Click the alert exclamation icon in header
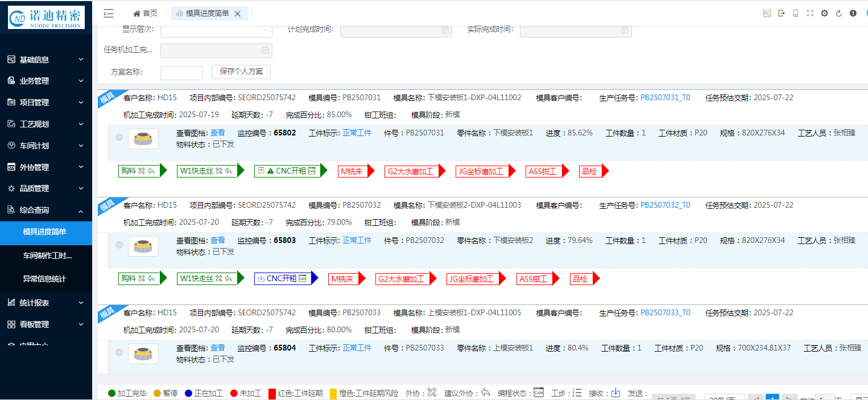Viewport: 868px width, 400px height. click(x=853, y=13)
